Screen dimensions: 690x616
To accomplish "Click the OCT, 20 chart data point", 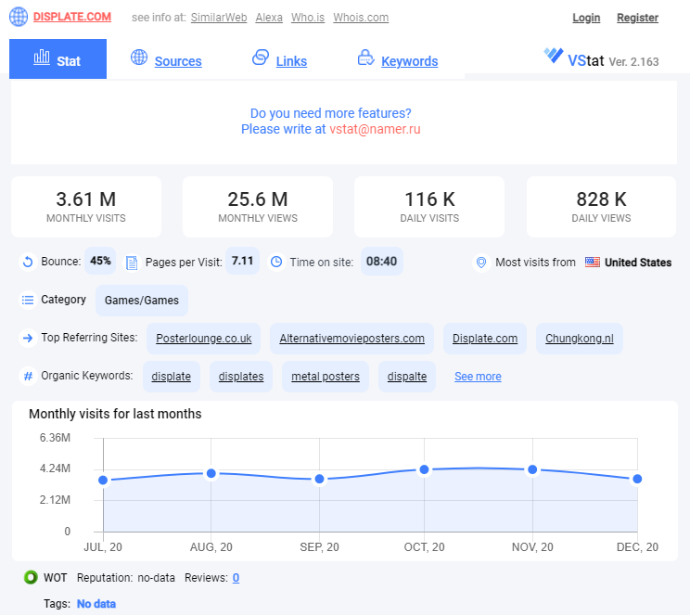I will (424, 469).
